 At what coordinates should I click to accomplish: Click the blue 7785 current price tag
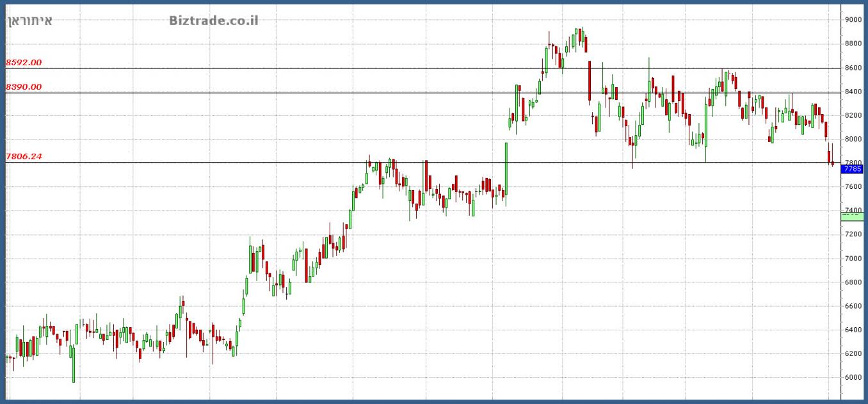(852, 169)
